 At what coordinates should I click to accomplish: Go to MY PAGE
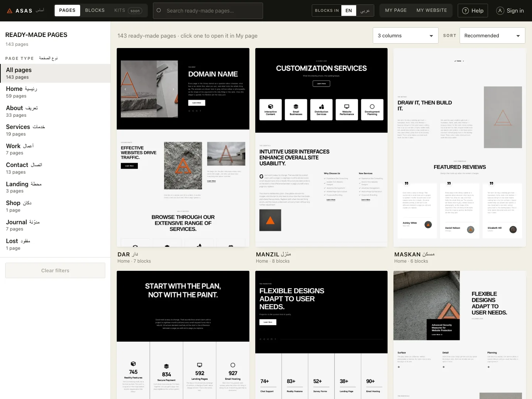pyautogui.click(x=396, y=10)
